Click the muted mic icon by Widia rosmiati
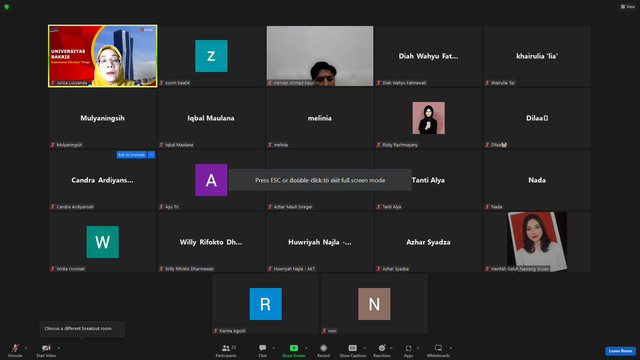640x360 pixels. (x=53, y=269)
